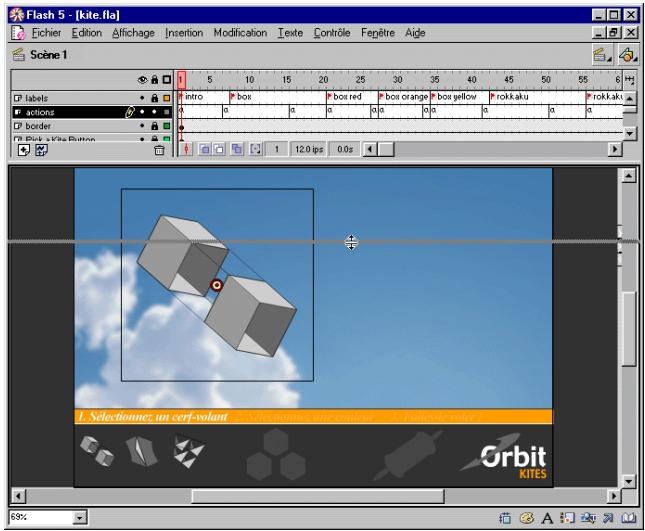This screenshot has height=531, width=645.
Task: Click the Edit Multiple Frames button
Action: (x=237, y=149)
